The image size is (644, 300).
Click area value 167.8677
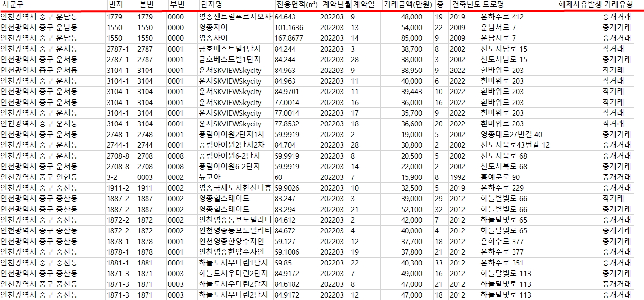click(x=289, y=38)
